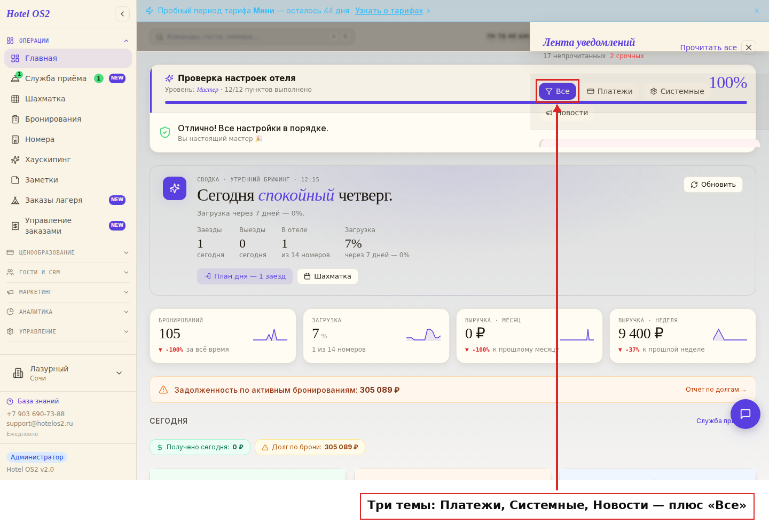Click Прочитать все in notifications

(x=708, y=47)
